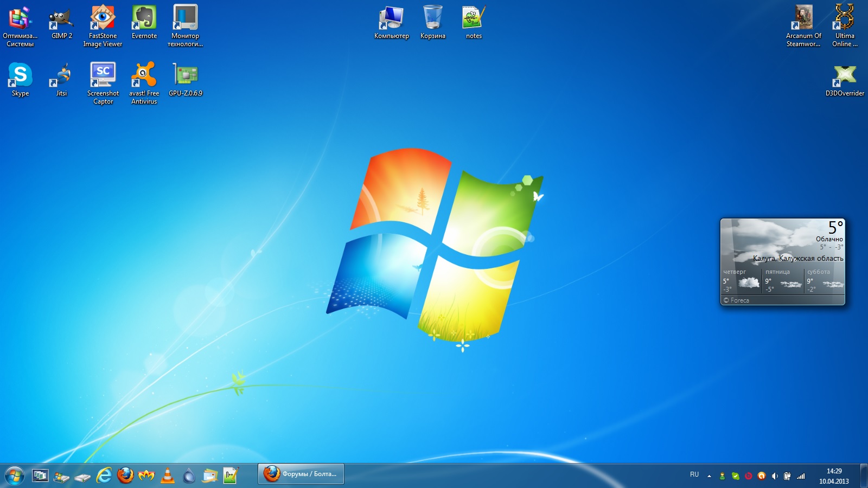Viewport: 868px width, 488px height.
Task: Open the volume speaker tray icon
Action: [774, 476]
